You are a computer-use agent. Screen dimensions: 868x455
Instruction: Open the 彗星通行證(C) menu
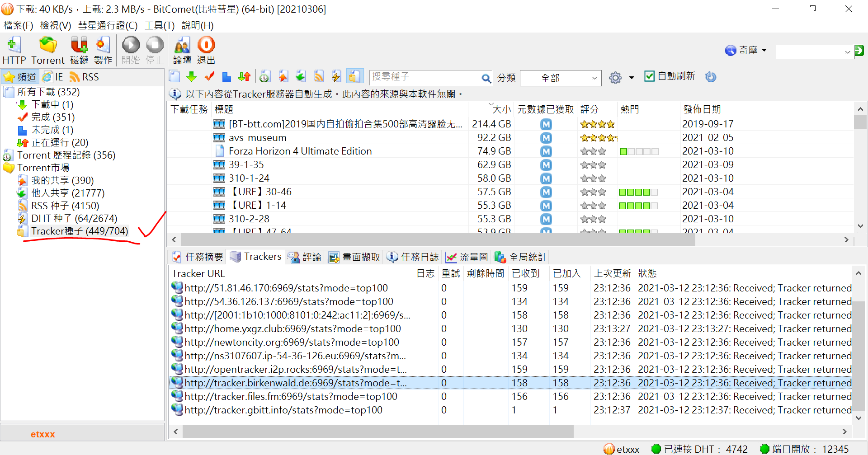[108, 25]
